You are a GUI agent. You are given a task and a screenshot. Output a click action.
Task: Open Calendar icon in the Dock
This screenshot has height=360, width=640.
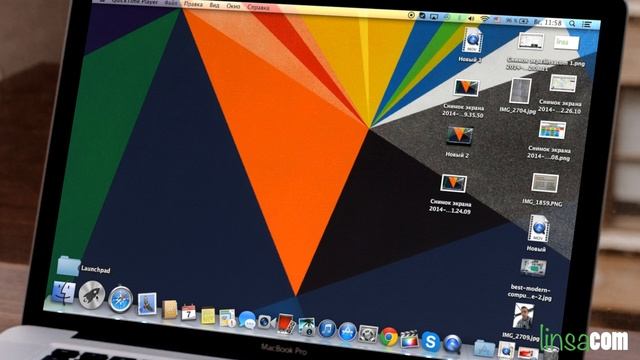coord(189,313)
